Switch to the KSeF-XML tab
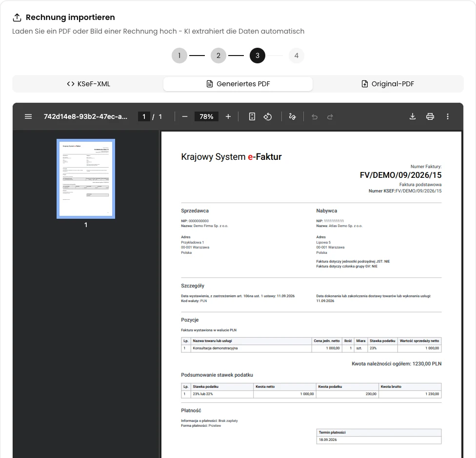The height and width of the screenshot is (458, 476). pyautogui.click(x=88, y=84)
